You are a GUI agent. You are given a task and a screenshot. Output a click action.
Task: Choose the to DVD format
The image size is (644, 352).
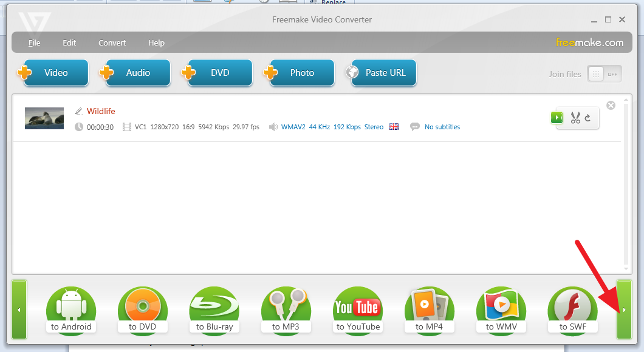coord(143,311)
